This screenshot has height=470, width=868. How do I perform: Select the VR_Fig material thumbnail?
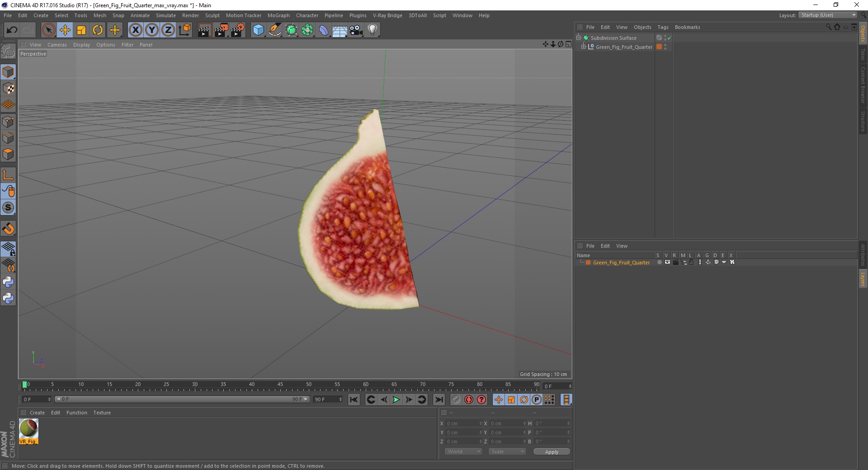pyautogui.click(x=28, y=428)
